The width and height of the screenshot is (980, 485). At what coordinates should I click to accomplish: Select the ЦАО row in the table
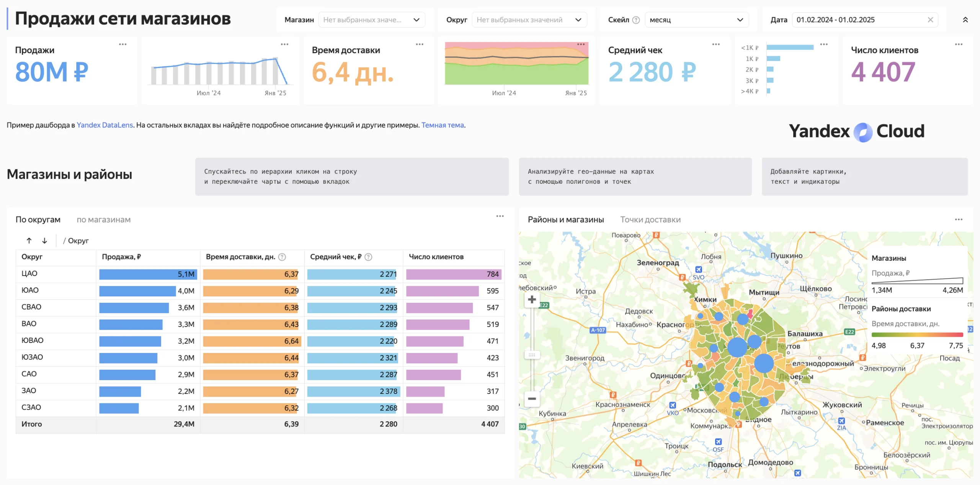pyautogui.click(x=260, y=274)
